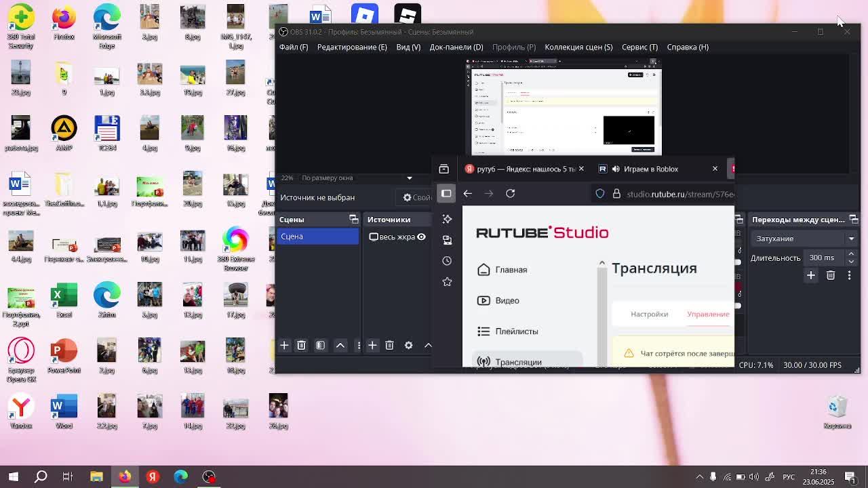Open the Управление tab in RUTUBE Studio
This screenshot has height=488, width=868.
click(x=708, y=314)
